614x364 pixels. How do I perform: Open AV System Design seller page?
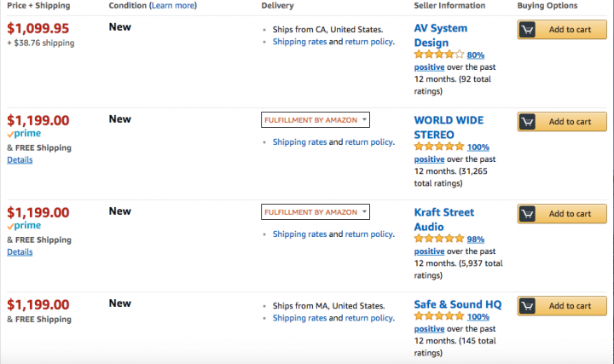[x=441, y=35]
